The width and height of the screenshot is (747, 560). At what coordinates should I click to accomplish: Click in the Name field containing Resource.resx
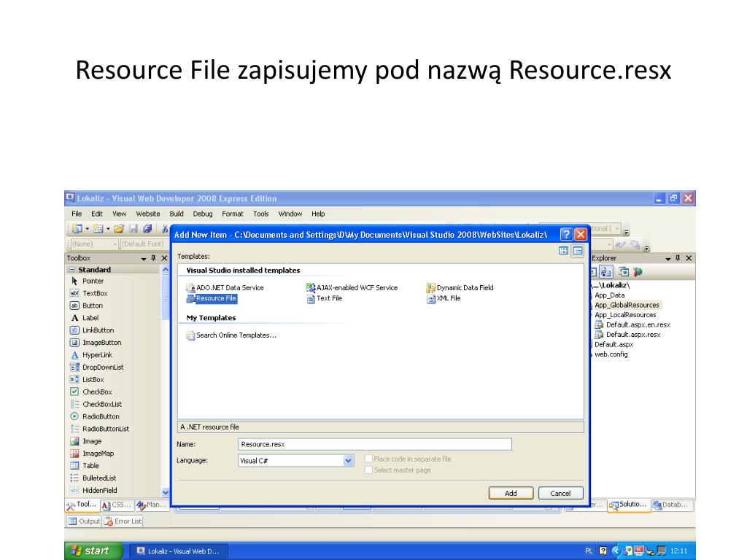[375, 444]
